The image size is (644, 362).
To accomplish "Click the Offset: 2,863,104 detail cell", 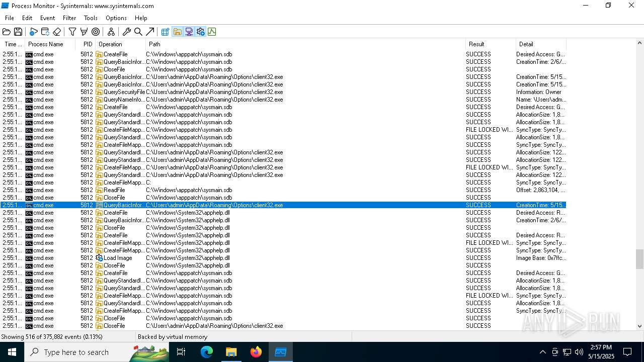I will point(541,190).
